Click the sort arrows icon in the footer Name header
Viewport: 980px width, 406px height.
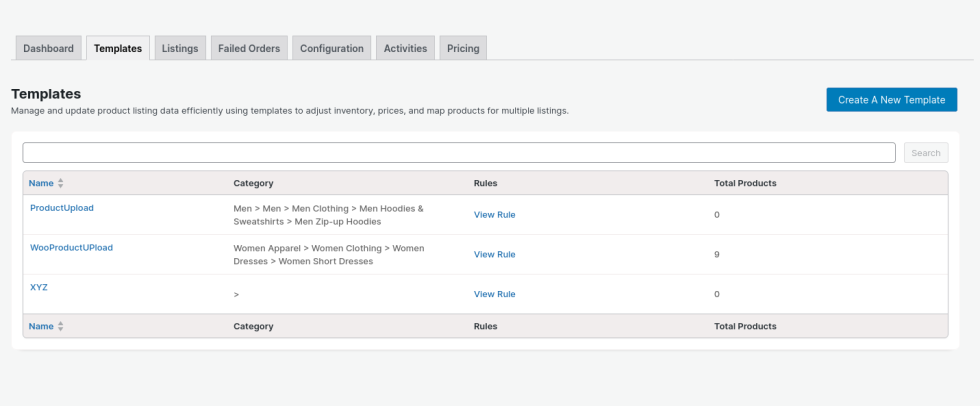click(61, 327)
